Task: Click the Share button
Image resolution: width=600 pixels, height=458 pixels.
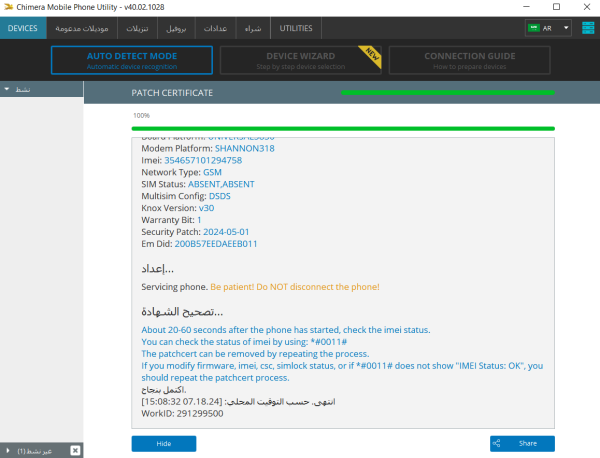Action: (522, 443)
